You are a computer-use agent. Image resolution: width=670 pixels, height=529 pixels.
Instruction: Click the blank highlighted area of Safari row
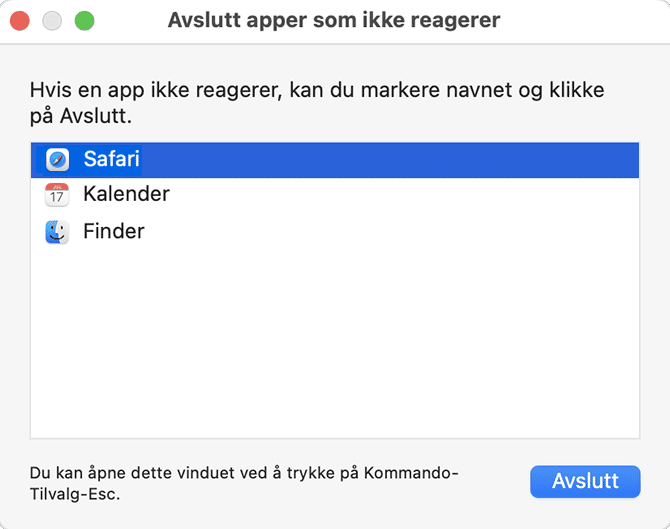(389, 160)
